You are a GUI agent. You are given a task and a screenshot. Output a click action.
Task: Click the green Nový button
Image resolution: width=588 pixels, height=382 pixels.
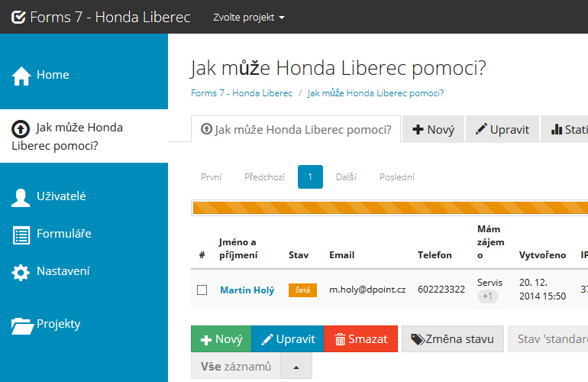click(221, 339)
